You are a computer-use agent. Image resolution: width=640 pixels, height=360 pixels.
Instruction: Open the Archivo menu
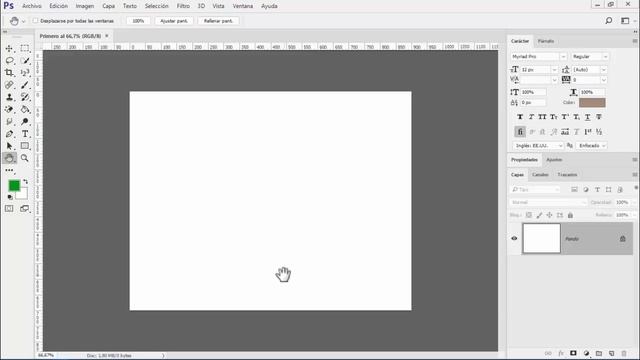click(31, 6)
